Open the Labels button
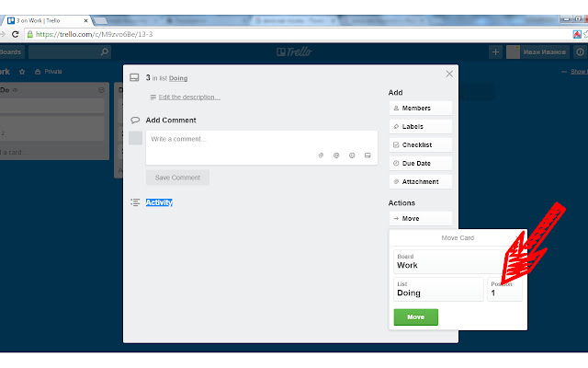 pyautogui.click(x=421, y=127)
